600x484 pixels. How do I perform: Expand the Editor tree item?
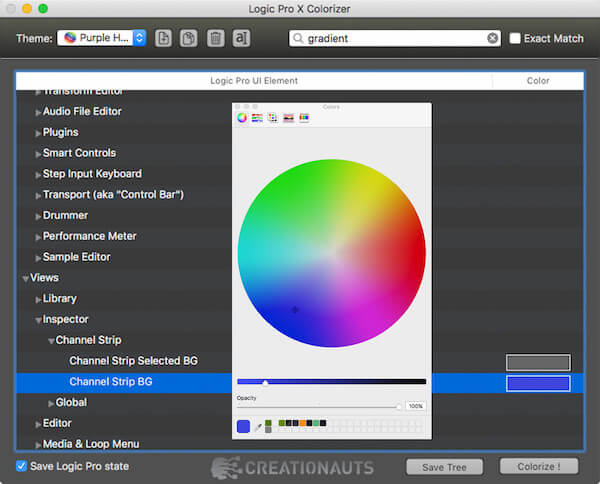pyautogui.click(x=38, y=424)
